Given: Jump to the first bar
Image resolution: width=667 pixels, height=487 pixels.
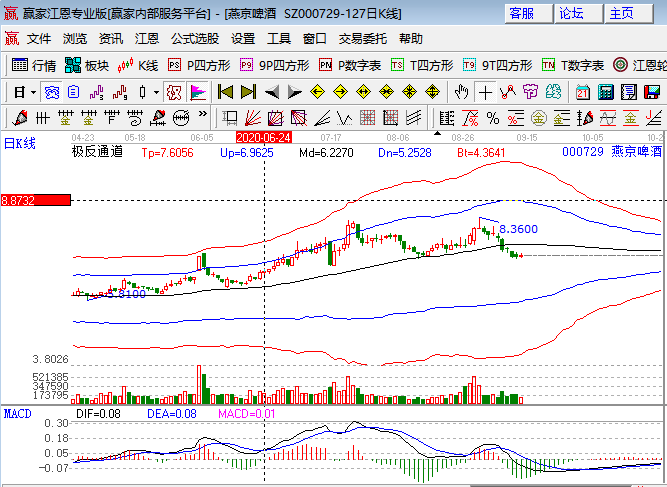Looking at the screenshot, I should click(225, 91).
